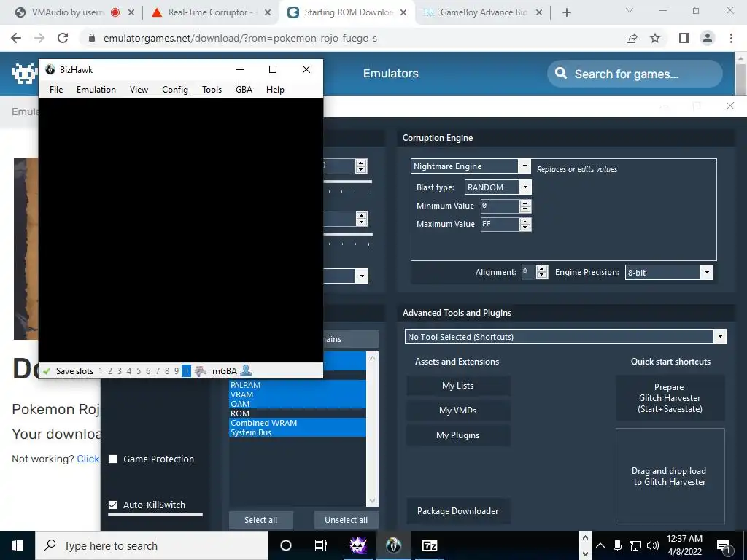Enable the Game Protection checkbox

coord(113,459)
